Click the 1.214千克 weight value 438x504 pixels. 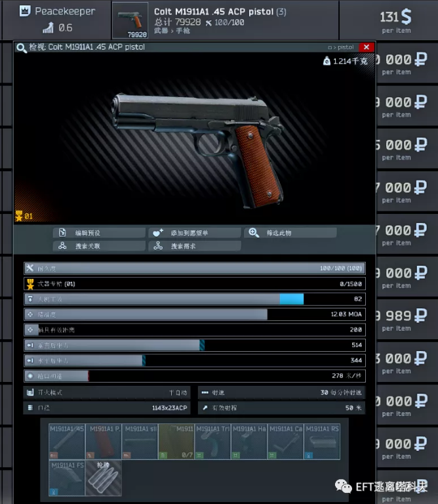[350, 61]
